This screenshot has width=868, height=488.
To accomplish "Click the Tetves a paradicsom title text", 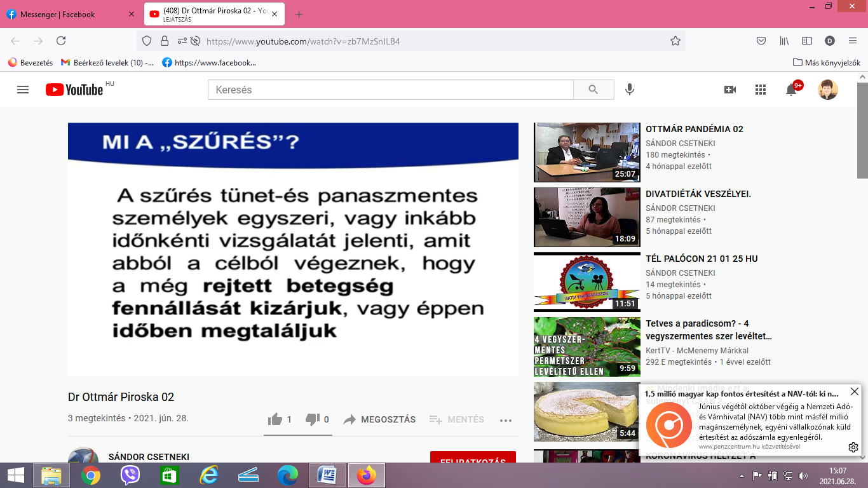I will (x=709, y=330).
